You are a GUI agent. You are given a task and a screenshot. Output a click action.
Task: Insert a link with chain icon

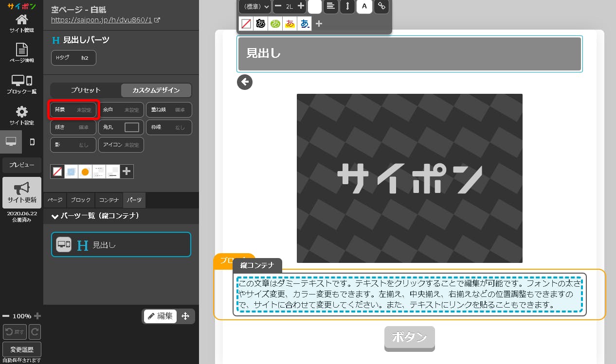(381, 6)
